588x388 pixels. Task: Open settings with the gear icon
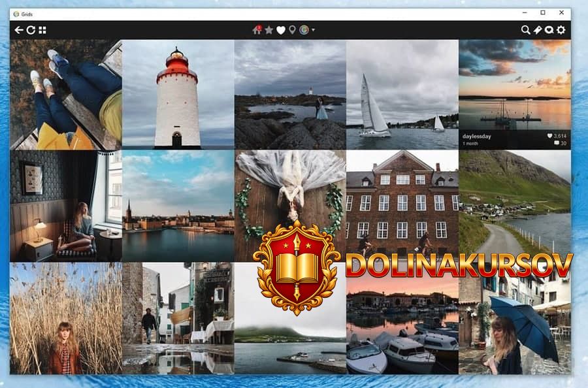pyautogui.click(x=561, y=30)
